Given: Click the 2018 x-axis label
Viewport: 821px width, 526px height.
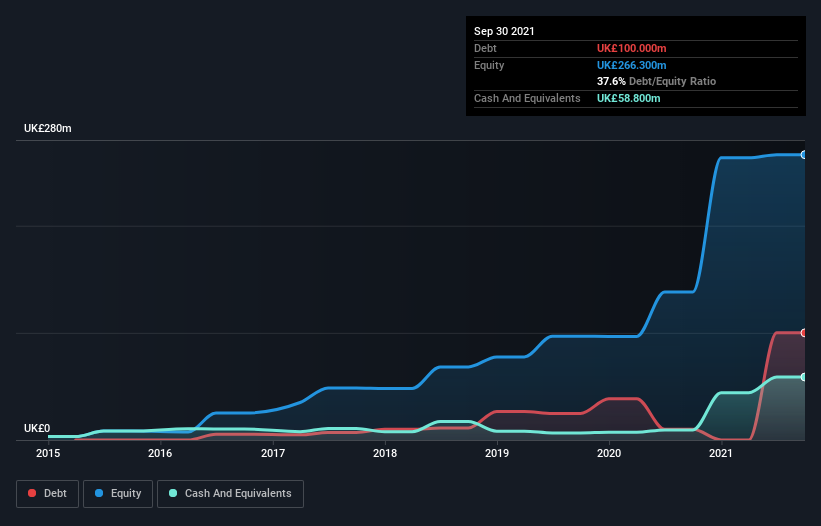Looking at the screenshot, I should 385,453.
